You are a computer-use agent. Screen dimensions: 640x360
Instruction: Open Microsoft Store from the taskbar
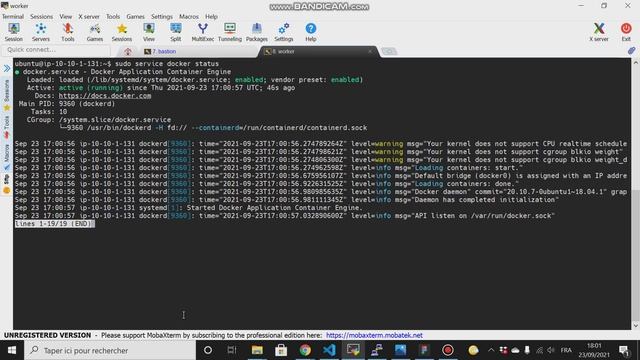[x=281, y=350]
